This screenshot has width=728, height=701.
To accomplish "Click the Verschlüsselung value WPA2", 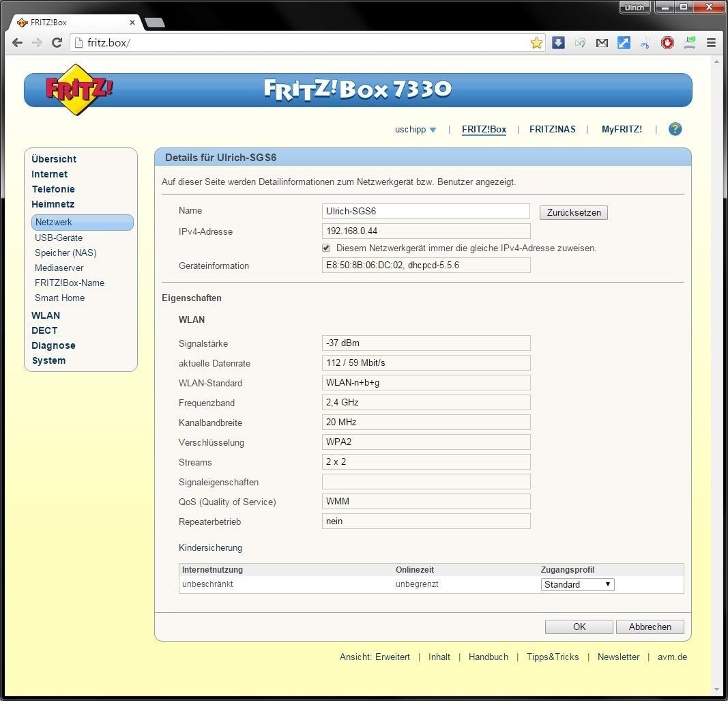I will tap(426, 442).
